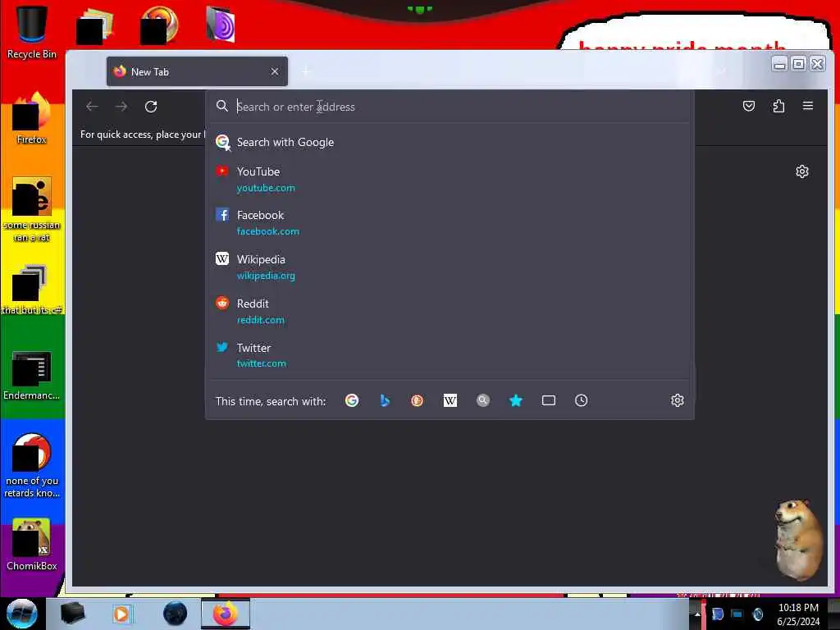840x630 pixels.
Task: Click the Firefox back arrow button
Action: coord(92,107)
